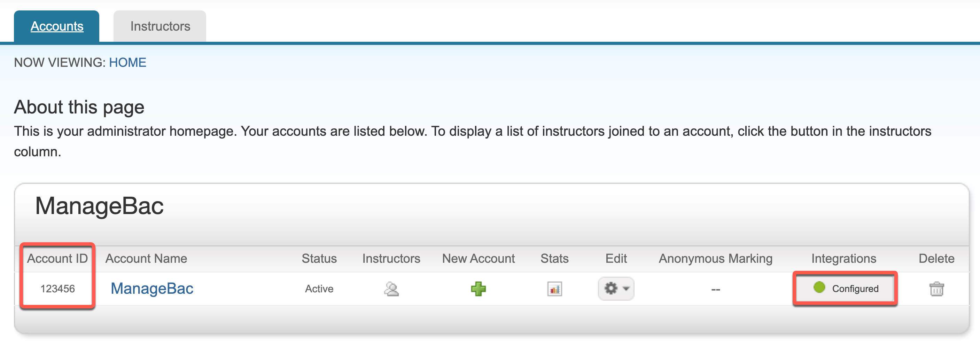
Task: Click the ManageBac panel heading
Action: point(99,206)
